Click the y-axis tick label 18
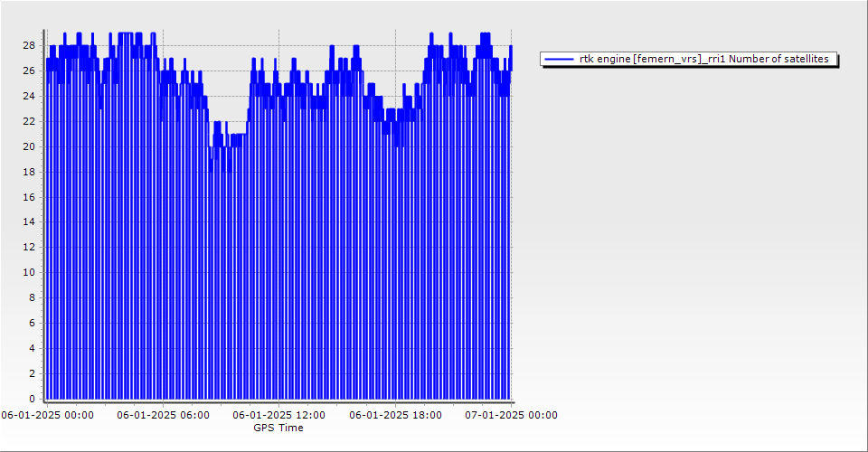The image size is (868, 452). point(29,172)
